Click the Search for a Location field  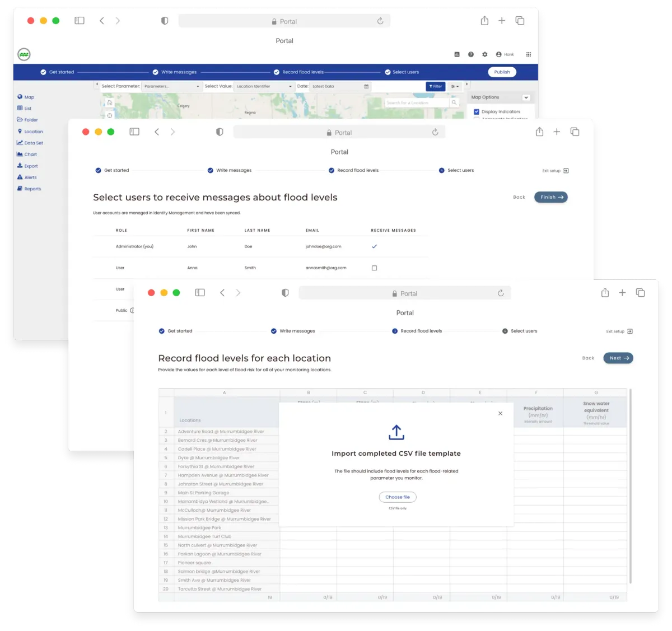coord(416,103)
